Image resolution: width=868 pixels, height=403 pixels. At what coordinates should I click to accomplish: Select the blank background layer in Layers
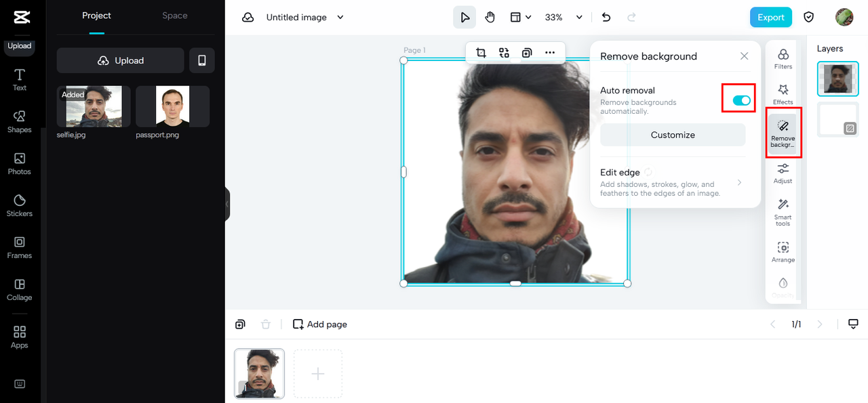(x=837, y=119)
